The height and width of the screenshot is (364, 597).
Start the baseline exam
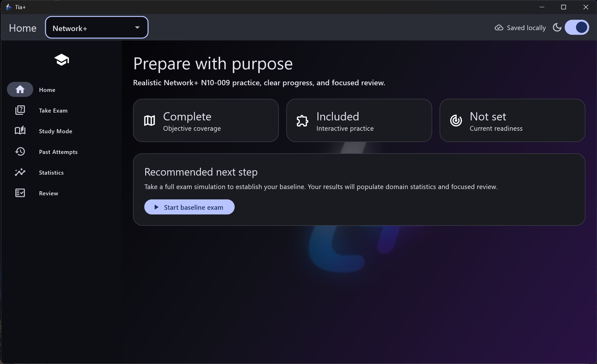click(x=189, y=207)
